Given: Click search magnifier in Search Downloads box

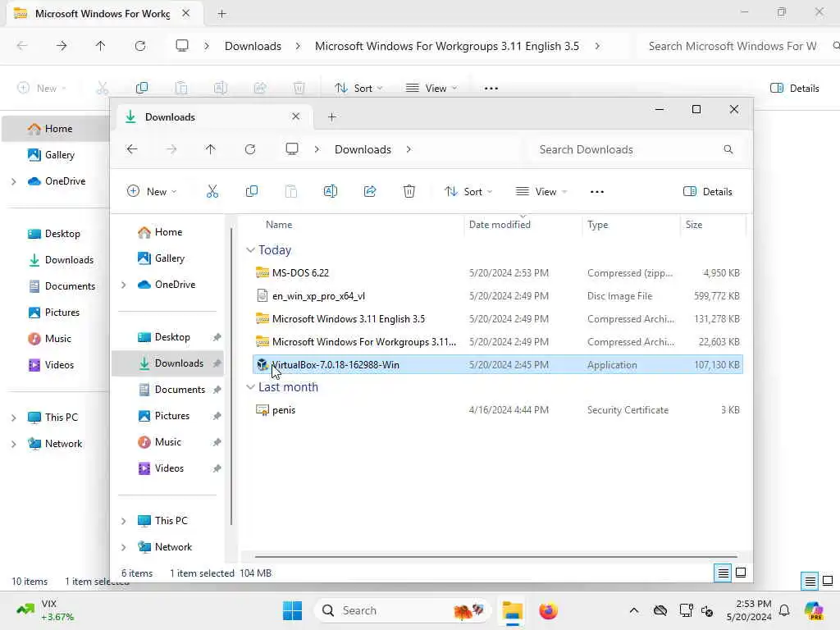Looking at the screenshot, I should click(728, 149).
